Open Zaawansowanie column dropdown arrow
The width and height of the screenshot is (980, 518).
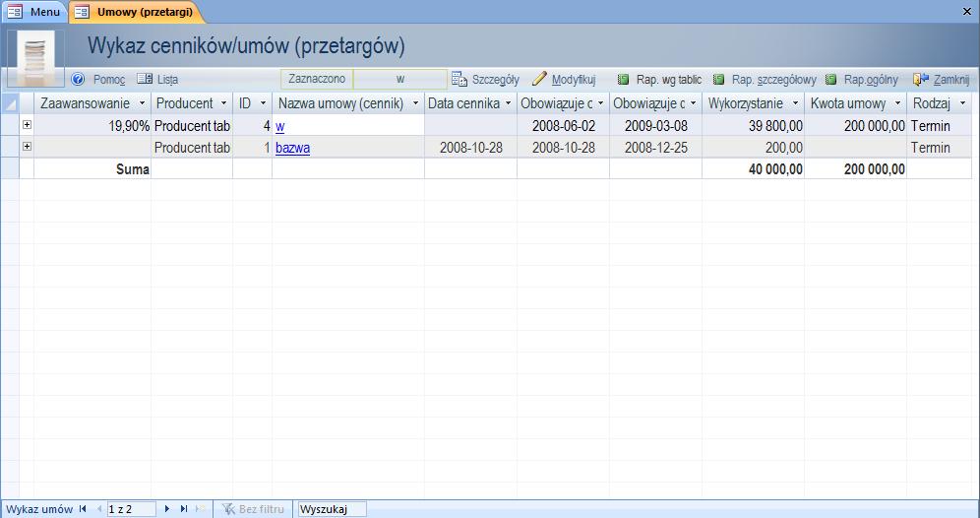pos(142,103)
